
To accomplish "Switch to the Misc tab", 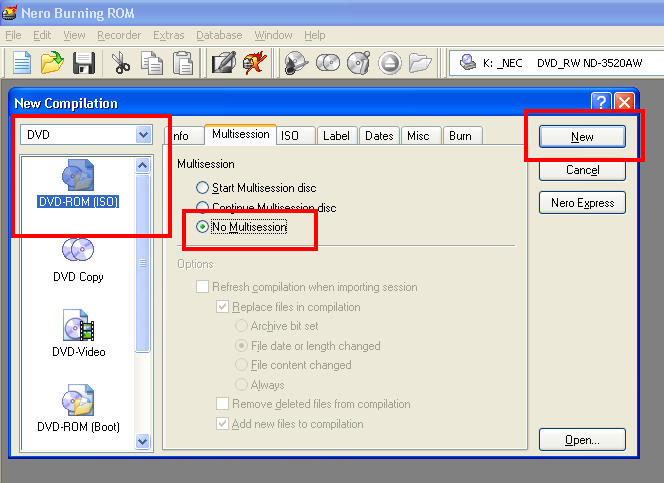I will [421, 136].
